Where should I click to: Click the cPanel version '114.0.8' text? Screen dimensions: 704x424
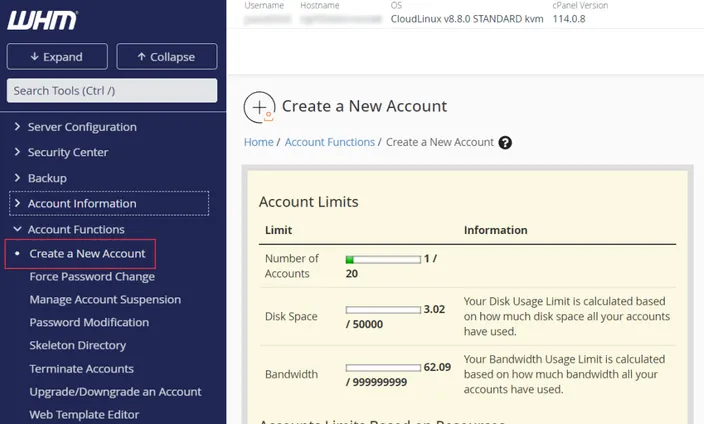click(x=569, y=19)
